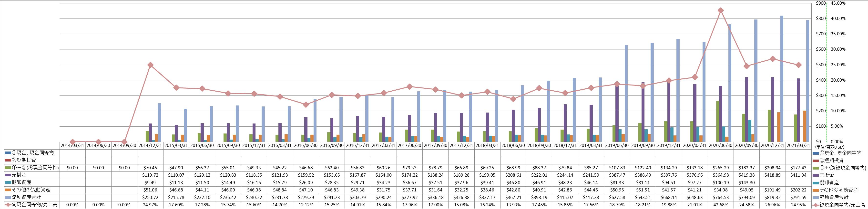Click the purple color key of the 売掛金 table row
The height and width of the screenshot is (209, 868).
pyautogui.click(x=8, y=175)
